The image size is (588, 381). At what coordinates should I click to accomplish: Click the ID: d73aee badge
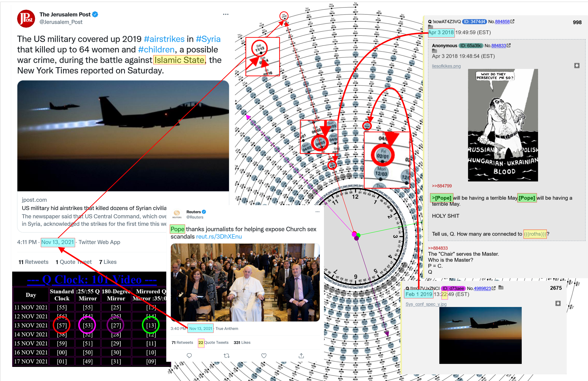click(x=453, y=288)
